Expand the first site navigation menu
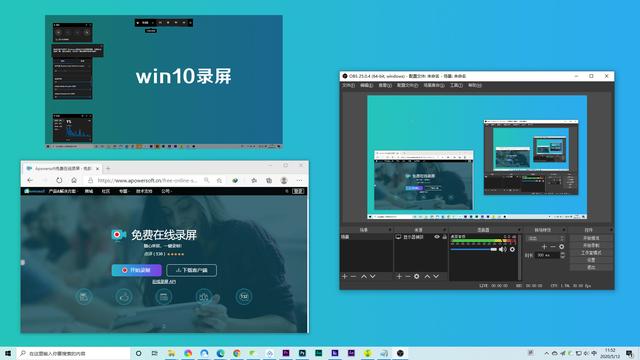The width and height of the screenshot is (640, 360). coord(62,191)
